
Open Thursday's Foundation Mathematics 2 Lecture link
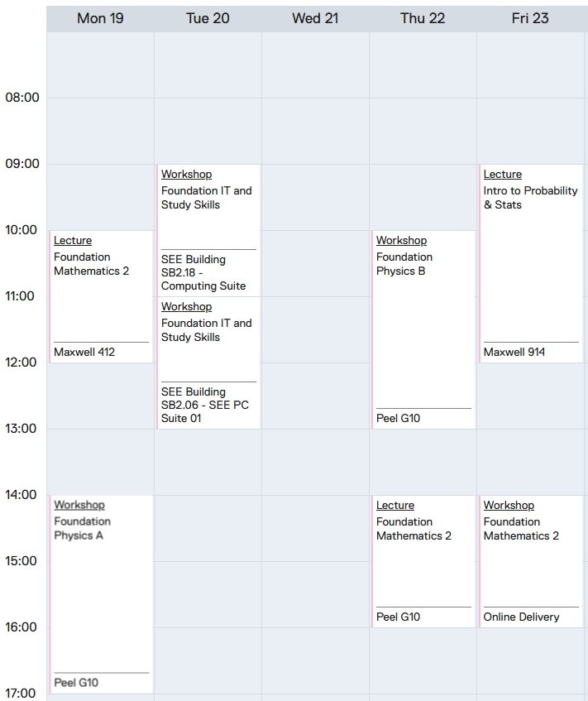coord(395,506)
